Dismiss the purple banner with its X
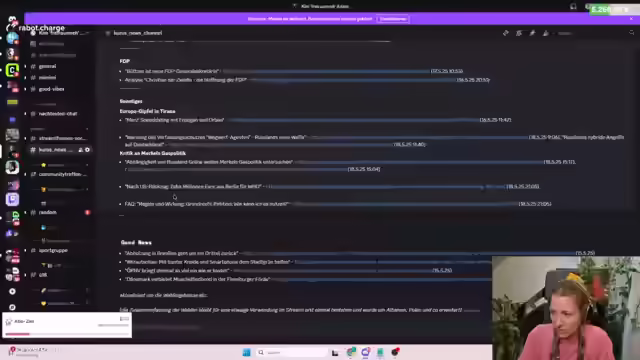 [631, 19]
